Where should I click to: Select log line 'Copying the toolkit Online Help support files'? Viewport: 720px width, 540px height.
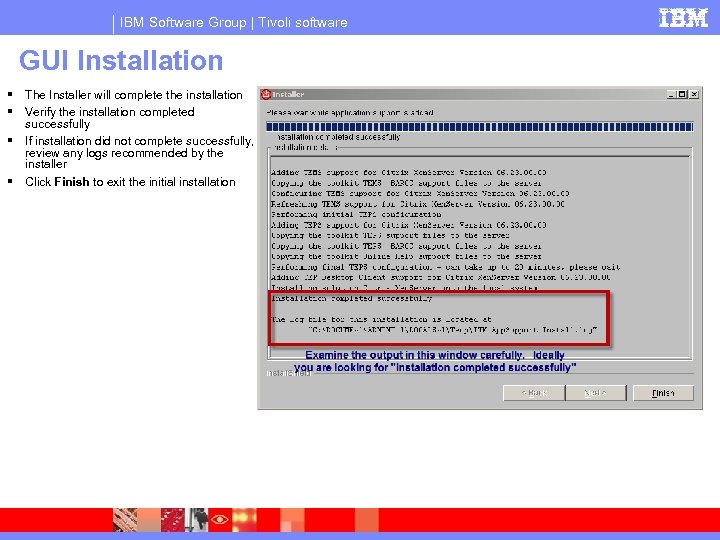[x=406, y=256]
